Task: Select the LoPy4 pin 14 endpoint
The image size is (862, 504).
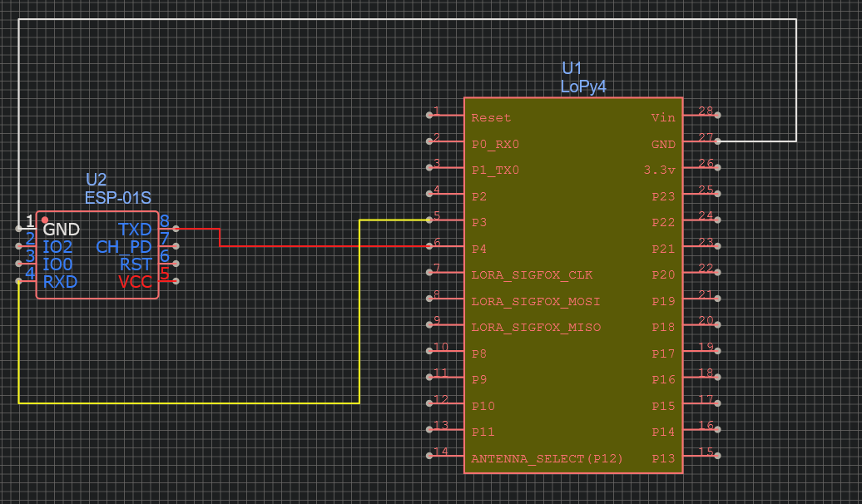Action: pyautogui.click(x=429, y=456)
